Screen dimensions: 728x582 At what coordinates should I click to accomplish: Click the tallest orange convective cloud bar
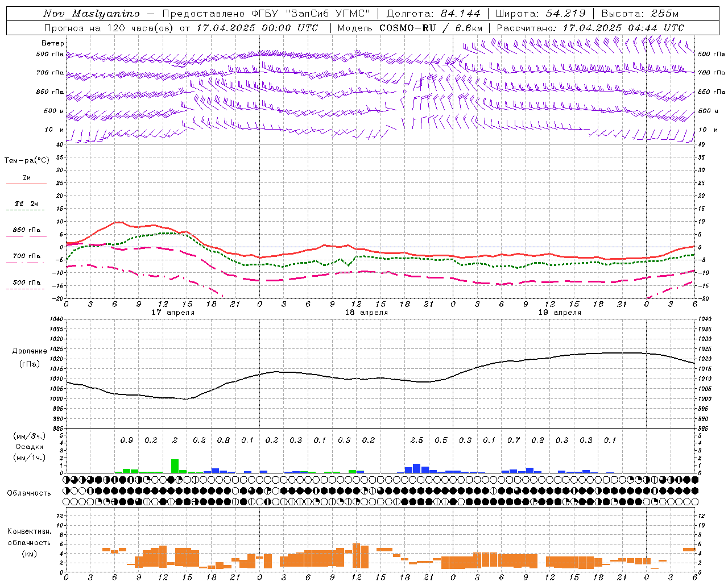[x=357, y=556]
